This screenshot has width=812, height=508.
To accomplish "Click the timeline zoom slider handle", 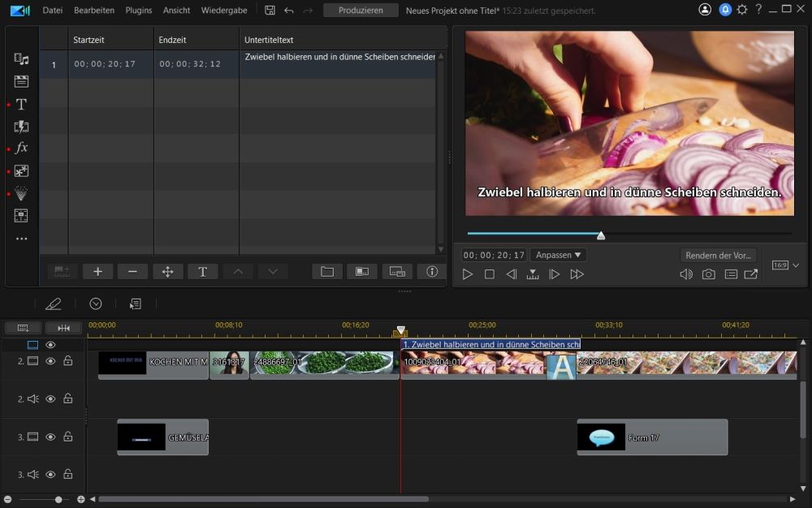I will 58,499.
